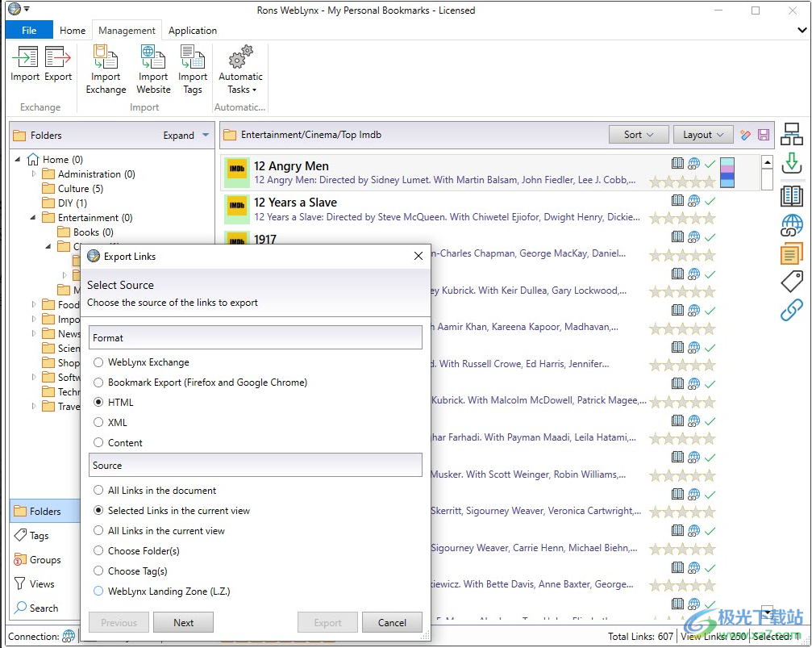The width and height of the screenshot is (812, 648).
Task: Cancel the Export Links dialog
Action: (x=392, y=622)
